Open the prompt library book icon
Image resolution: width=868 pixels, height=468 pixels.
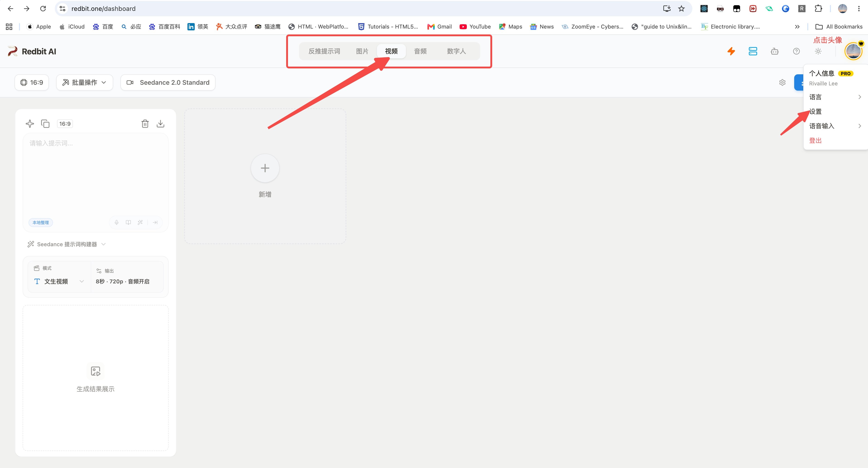pos(128,222)
